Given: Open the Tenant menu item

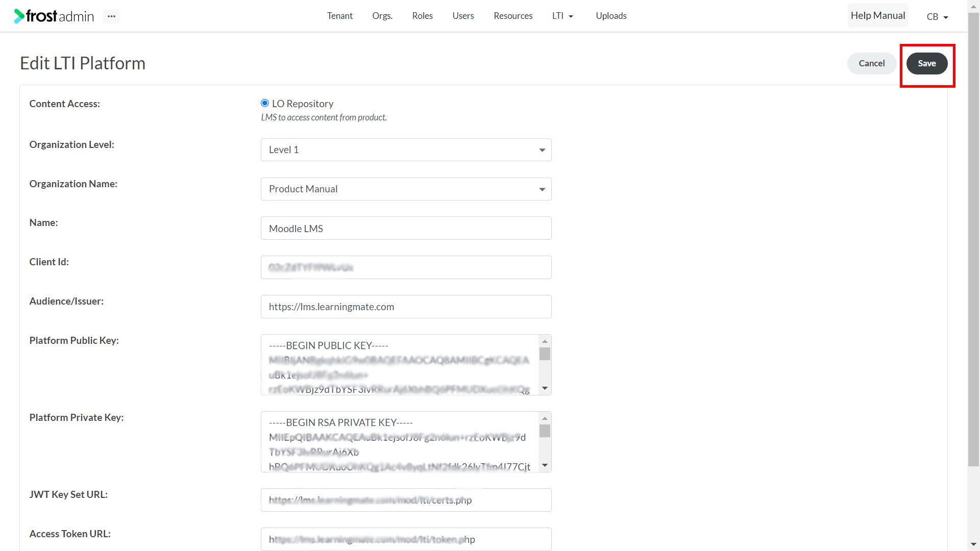Looking at the screenshot, I should coord(340,16).
